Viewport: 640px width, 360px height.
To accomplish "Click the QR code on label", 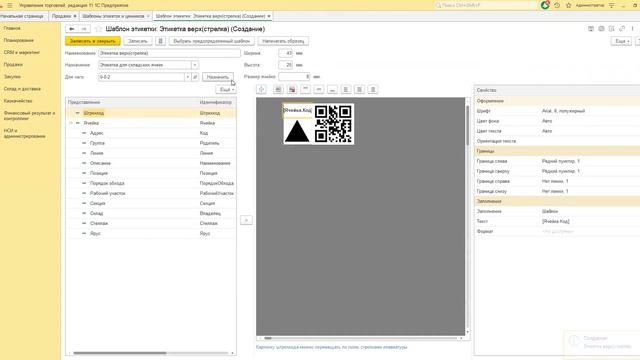I will click(x=333, y=124).
